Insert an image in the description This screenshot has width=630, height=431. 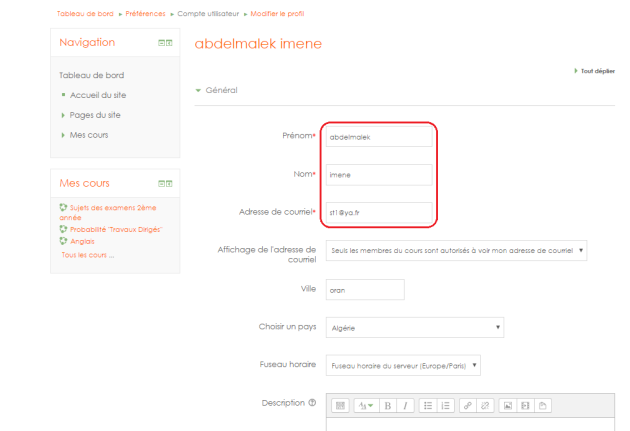tap(507, 406)
